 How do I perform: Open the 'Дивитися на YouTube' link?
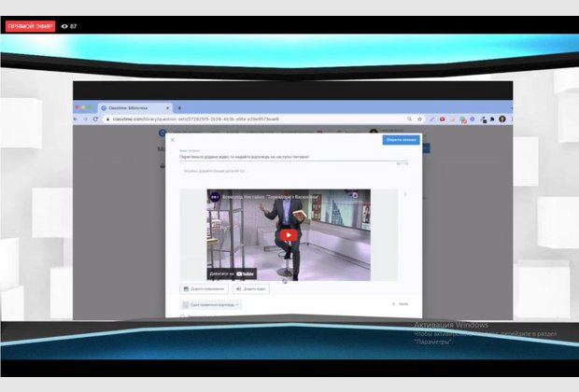[x=233, y=273]
